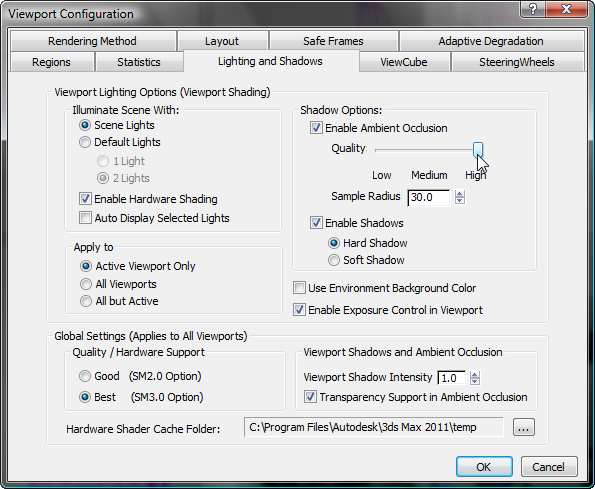Disable Enable Ambient Occlusion checkbox
595x489 pixels.
pyautogui.click(x=316, y=128)
